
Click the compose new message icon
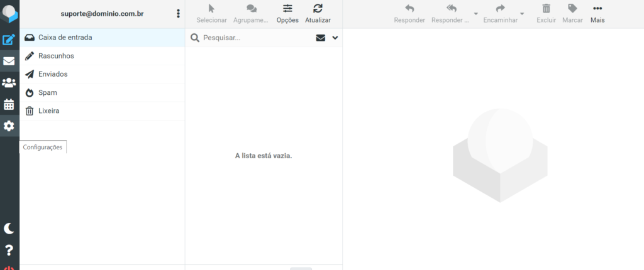pyautogui.click(x=9, y=40)
